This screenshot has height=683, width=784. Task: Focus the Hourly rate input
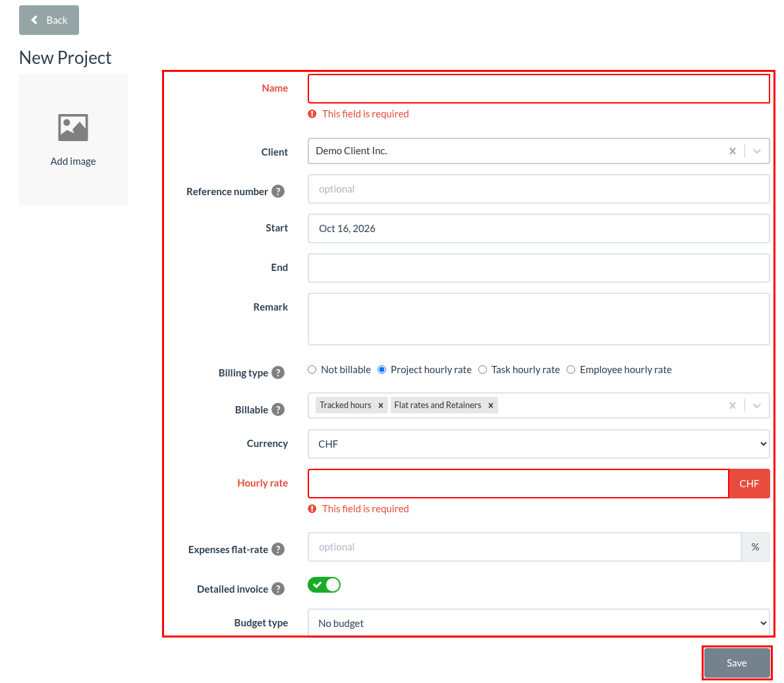(518, 483)
